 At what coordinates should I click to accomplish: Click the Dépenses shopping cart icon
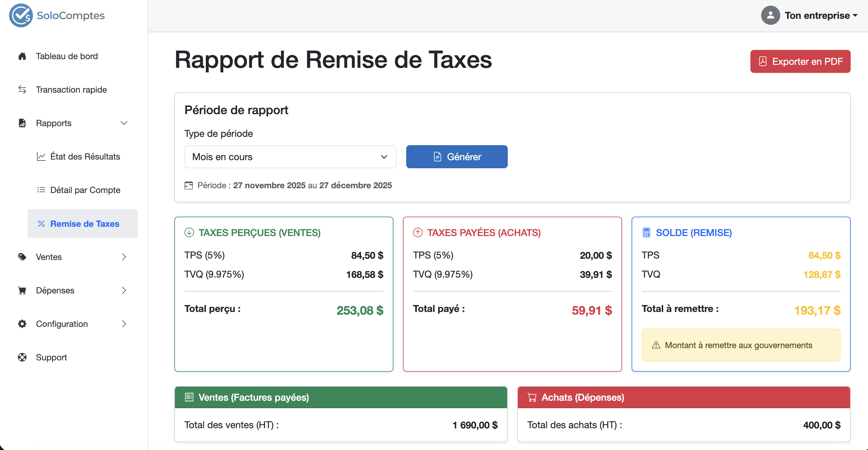(22, 290)
